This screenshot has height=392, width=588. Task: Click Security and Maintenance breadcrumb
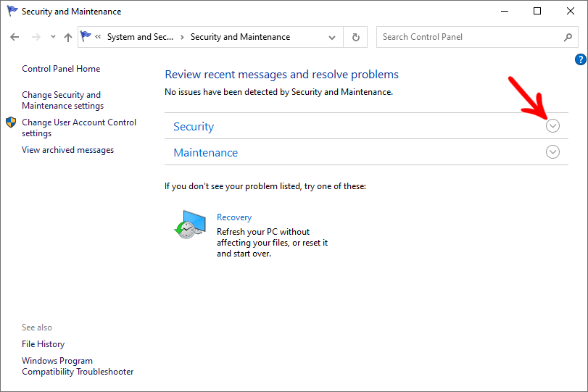241,37
